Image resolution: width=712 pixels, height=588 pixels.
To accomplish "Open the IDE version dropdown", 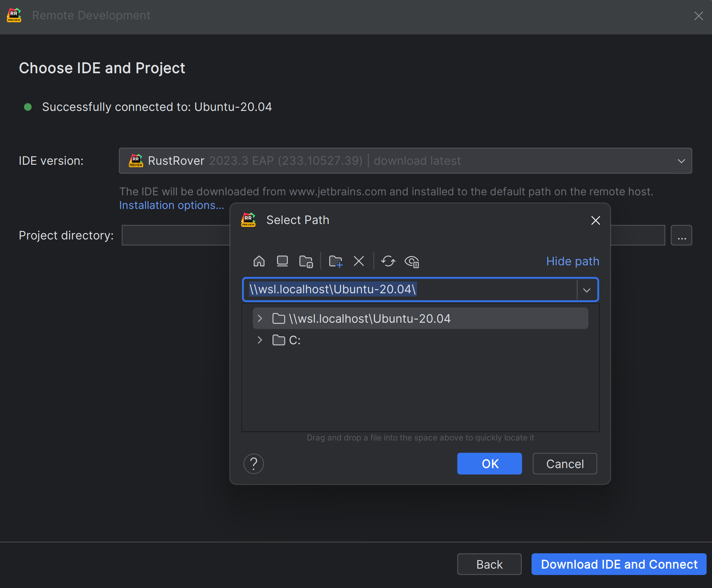I will tap(681, 161).
